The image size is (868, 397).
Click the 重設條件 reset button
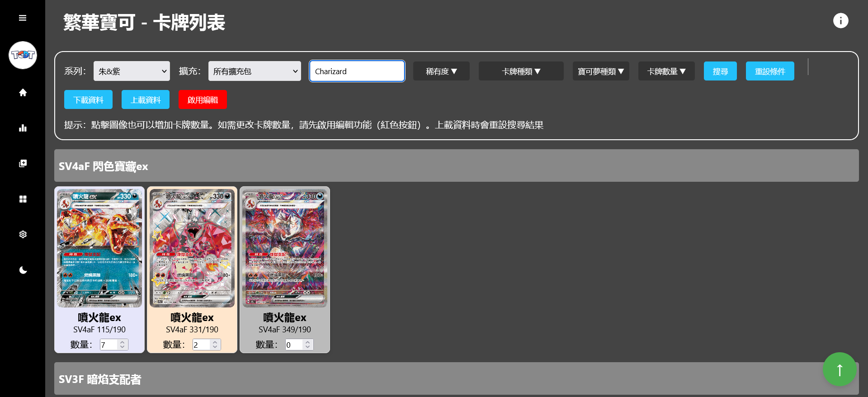point(769,71)
